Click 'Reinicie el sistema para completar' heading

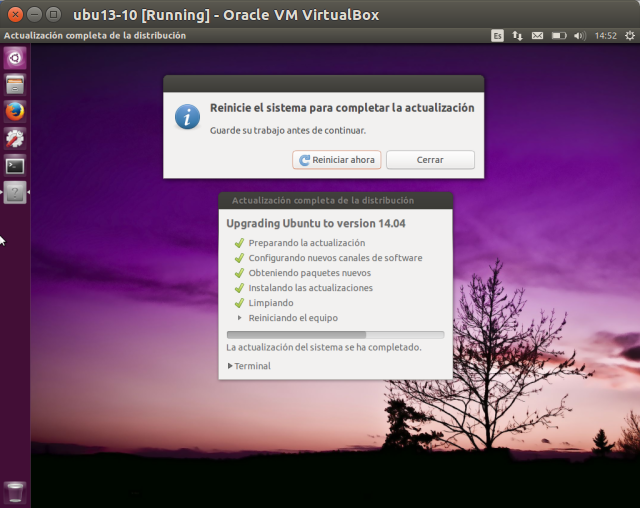(342, 108)
